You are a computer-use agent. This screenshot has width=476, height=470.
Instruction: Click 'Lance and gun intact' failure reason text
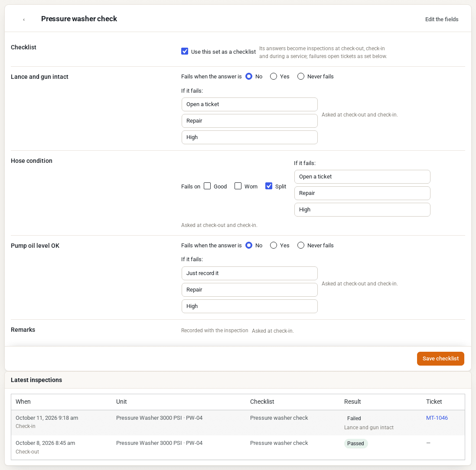368,428
